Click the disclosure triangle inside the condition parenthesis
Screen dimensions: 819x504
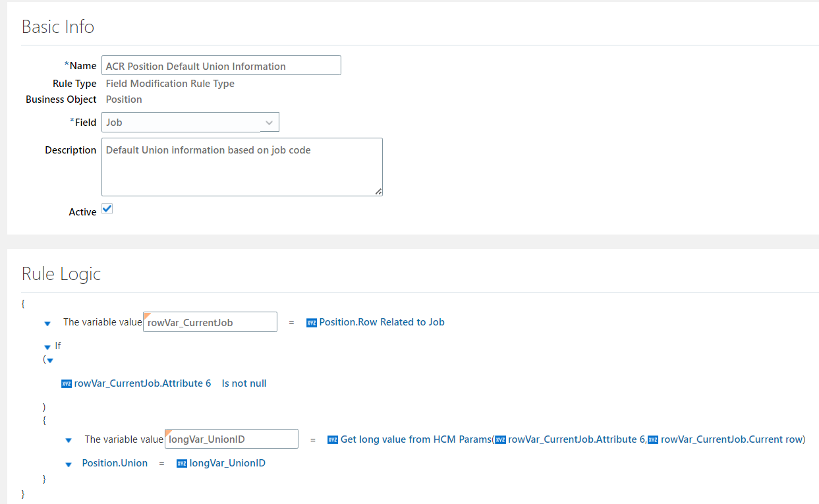[49, 360]
